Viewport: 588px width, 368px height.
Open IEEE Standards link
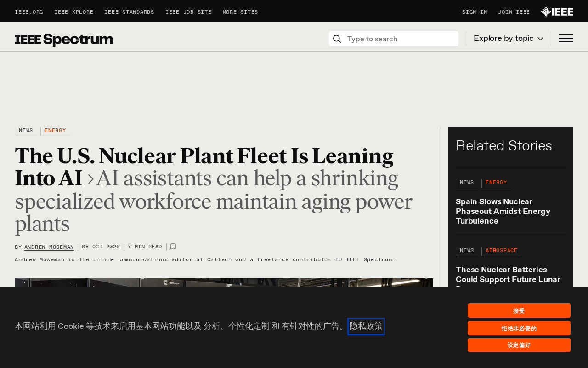point(129,12)
